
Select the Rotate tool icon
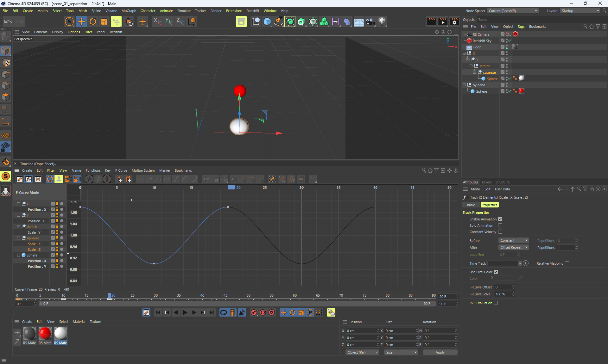point(93,22)
